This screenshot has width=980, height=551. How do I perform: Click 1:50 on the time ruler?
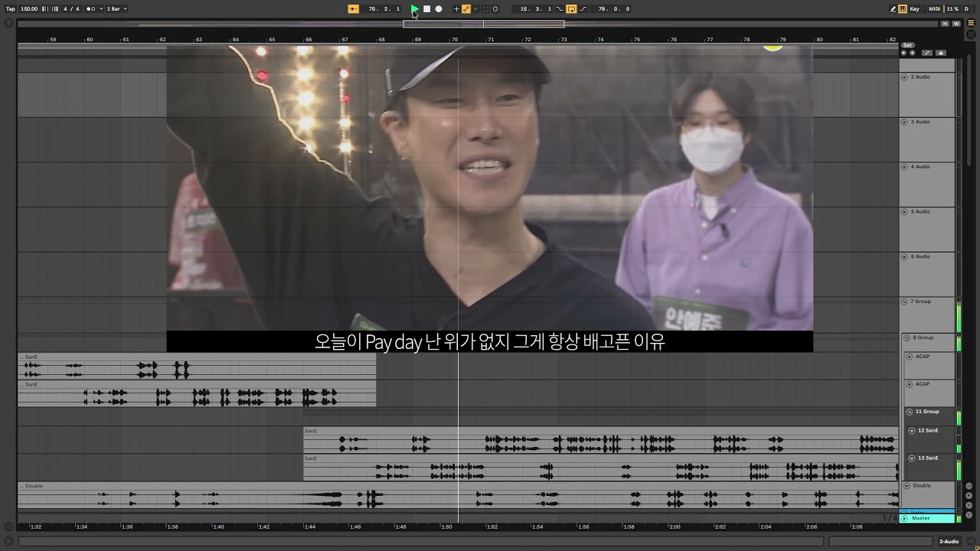[x=447, y=527]
